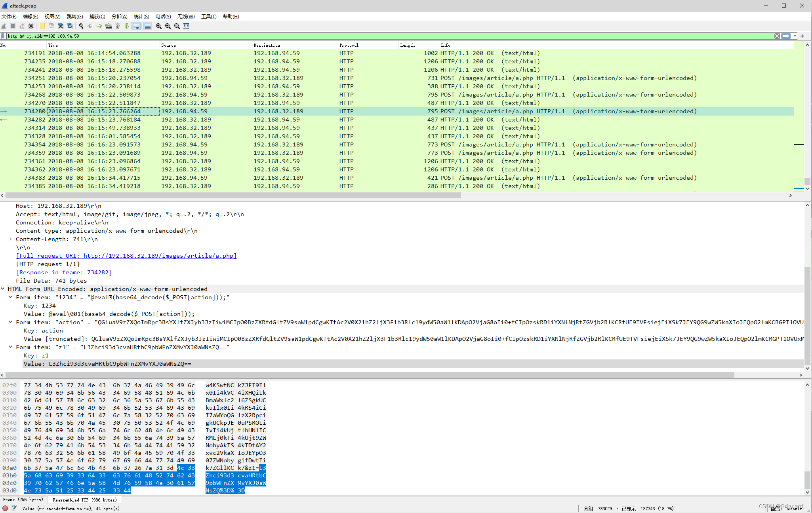812x513 pixels.
Task: Open the 分析(A) menu
Action: point(119,17)
